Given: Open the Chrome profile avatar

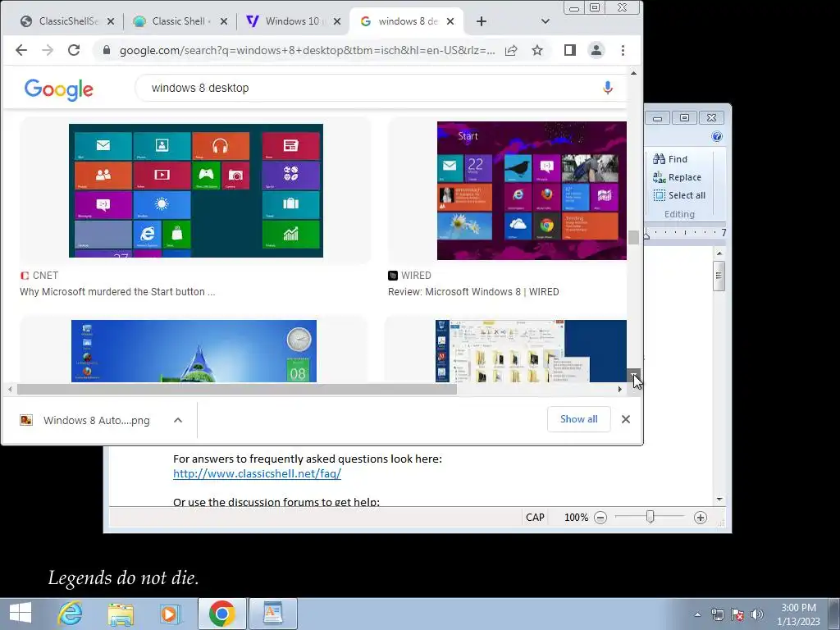Looking at the screenshot, I should pyautogui.click(x=596, y=50).
